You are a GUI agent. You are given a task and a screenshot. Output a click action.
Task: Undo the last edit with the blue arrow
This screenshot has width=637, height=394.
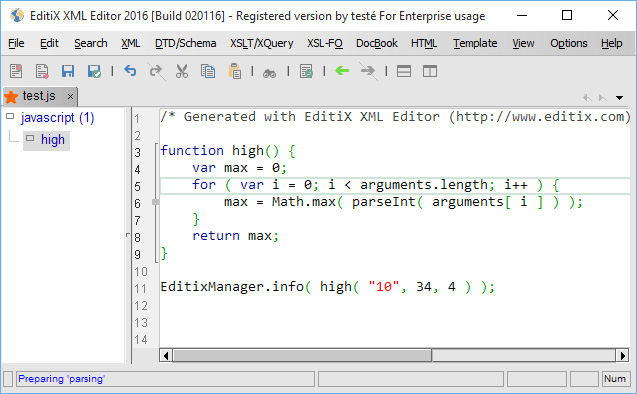(130, 71)
